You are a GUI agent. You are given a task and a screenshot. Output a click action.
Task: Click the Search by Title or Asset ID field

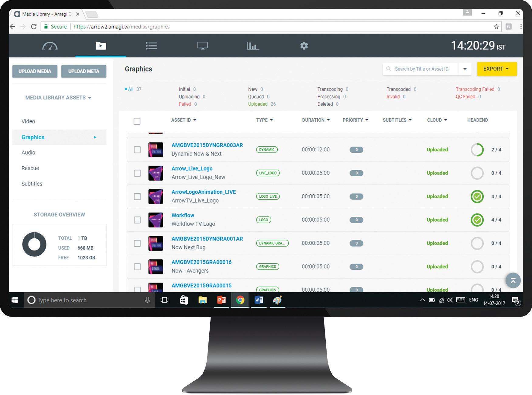(x=421, y=69)
